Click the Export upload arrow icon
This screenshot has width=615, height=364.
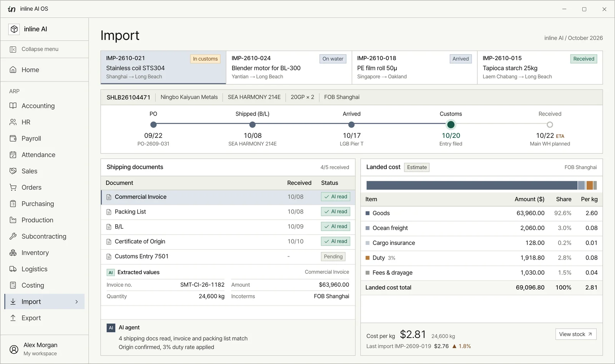coord(13,318)
